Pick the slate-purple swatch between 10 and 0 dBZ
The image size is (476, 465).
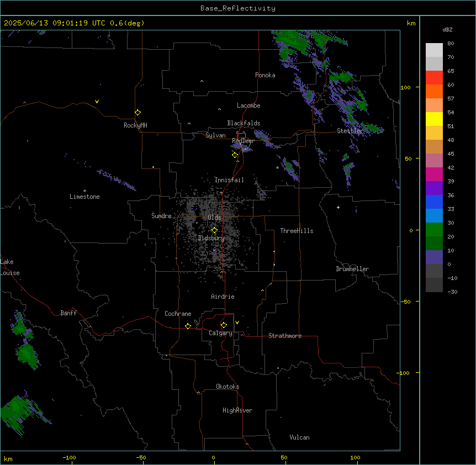[x=434, y=257]
